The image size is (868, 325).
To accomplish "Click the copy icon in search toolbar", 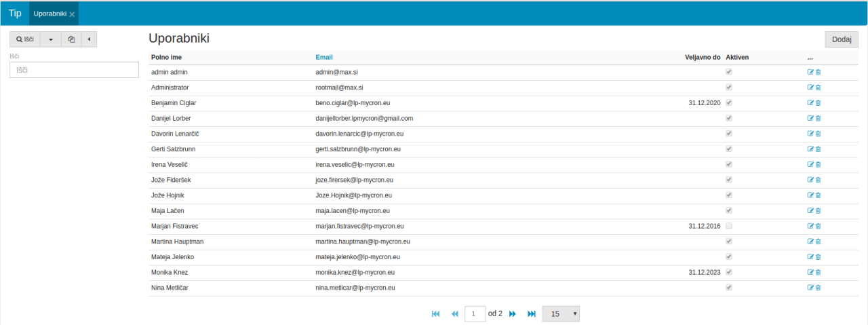I will pos(71,39).
